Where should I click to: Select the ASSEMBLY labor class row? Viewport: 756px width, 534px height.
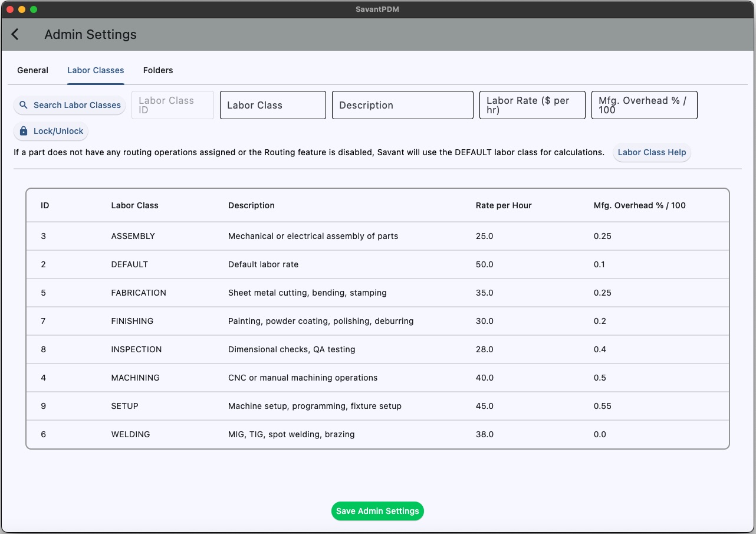click(x=377, y=236)
